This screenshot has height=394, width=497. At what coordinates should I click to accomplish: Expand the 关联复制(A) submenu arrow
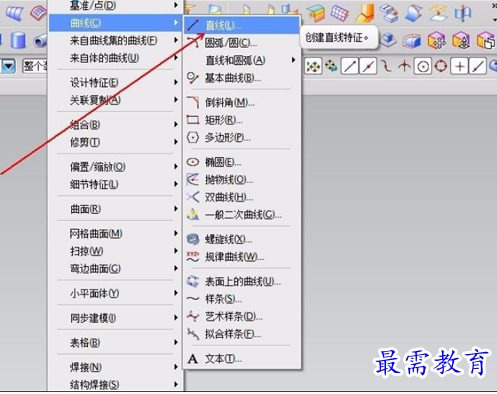pos(176,100)
